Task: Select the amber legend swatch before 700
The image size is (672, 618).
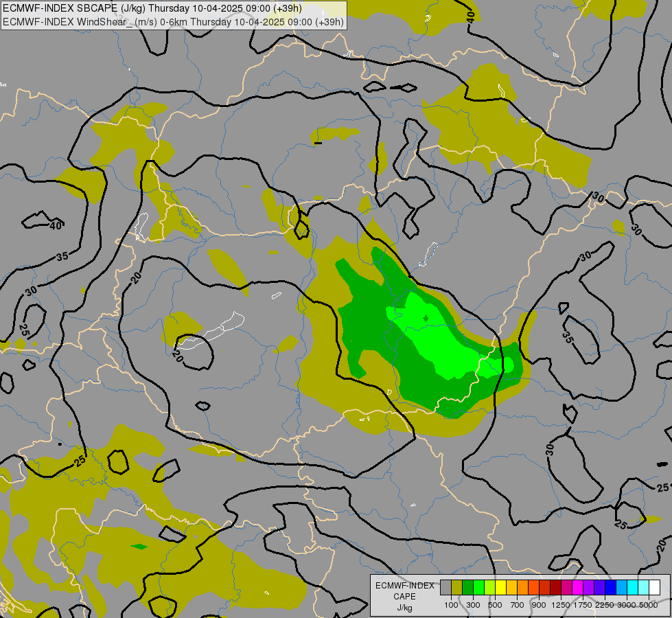Action: click(511, 588)
